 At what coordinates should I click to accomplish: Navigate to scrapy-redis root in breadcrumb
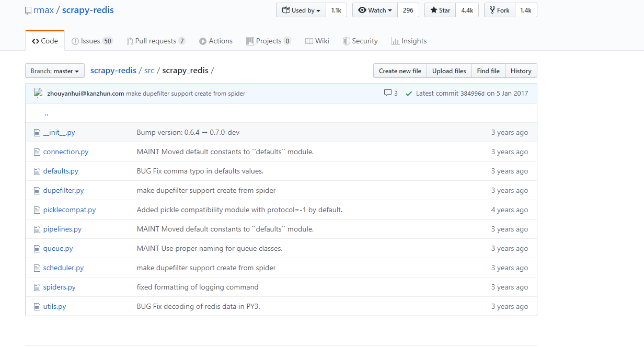point(113,71)
